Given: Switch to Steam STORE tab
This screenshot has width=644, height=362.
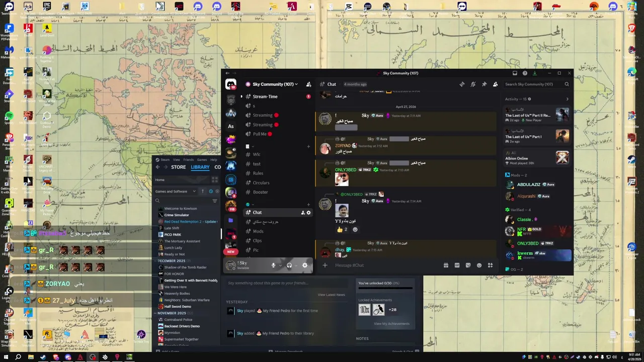Looking at the screenshot, I should (178, 167).
